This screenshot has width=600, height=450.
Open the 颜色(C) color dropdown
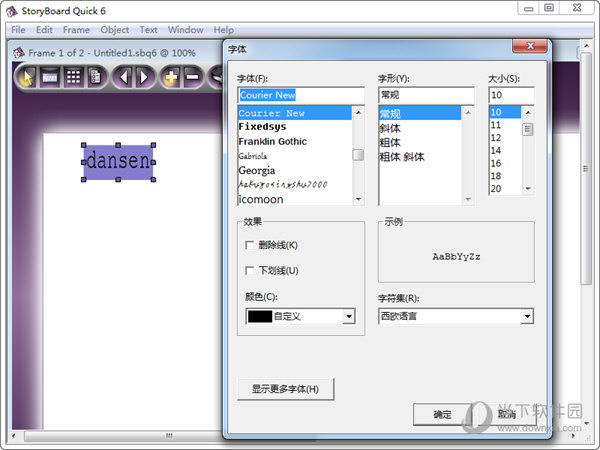[349, 316]
